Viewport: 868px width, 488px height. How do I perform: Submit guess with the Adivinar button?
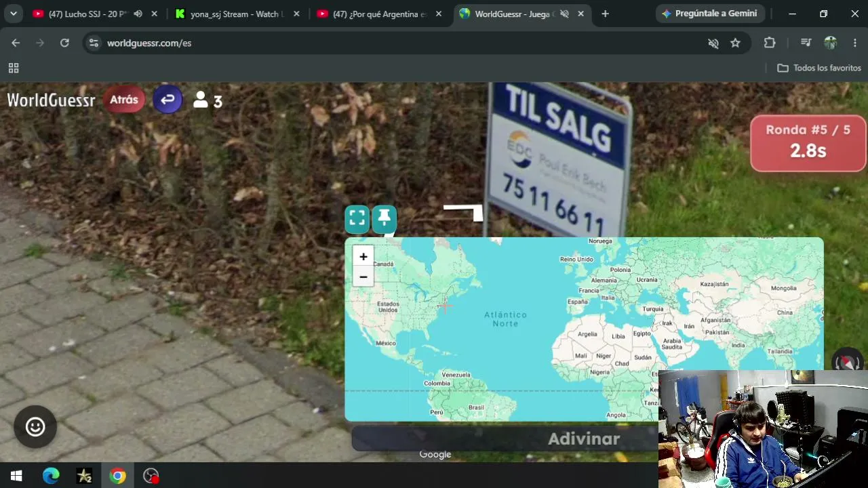pos(584,439)
